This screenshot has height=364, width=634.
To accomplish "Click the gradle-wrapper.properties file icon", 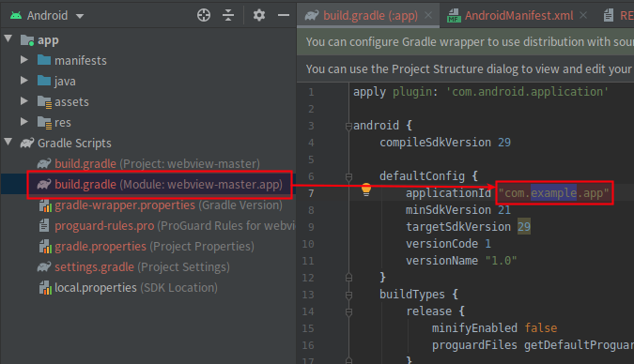I will (x=45, y=205).
